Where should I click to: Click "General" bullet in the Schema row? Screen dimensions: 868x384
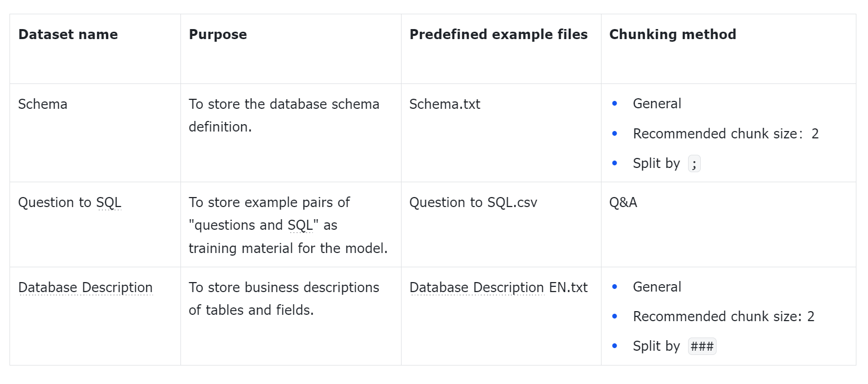(x=657, y=104)
